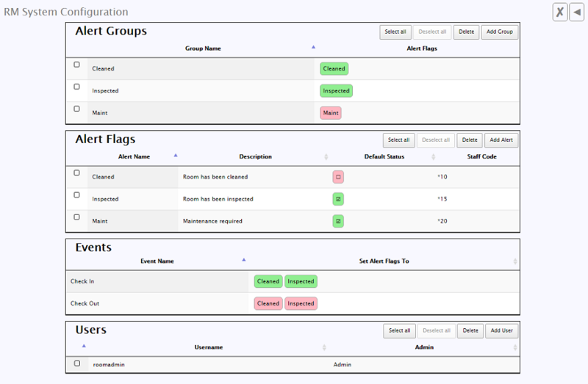This screenshot has height=384, width=588.
Task: Sort Alert Groups by Group Name arrow
Action: [314, 47]
